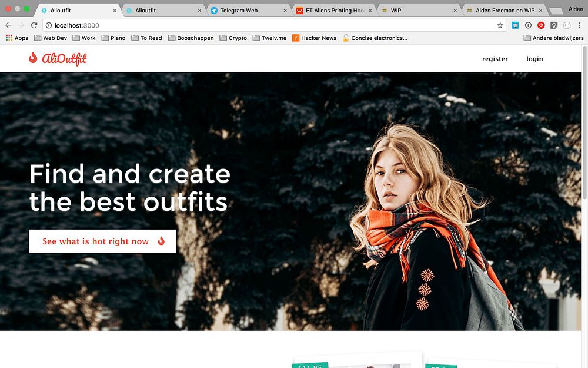Open the blue extension icon in toolbar
The width and height of the screenshot is (588, 368).
point(515,25)
